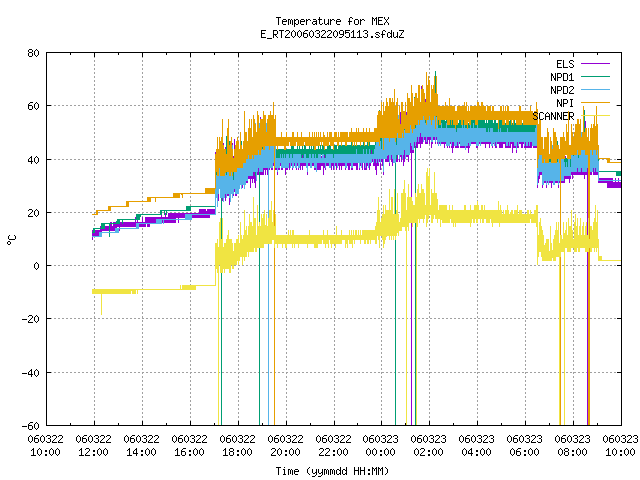Select the SCANNER legend label

pyautogui.click(x=553, y=116)
